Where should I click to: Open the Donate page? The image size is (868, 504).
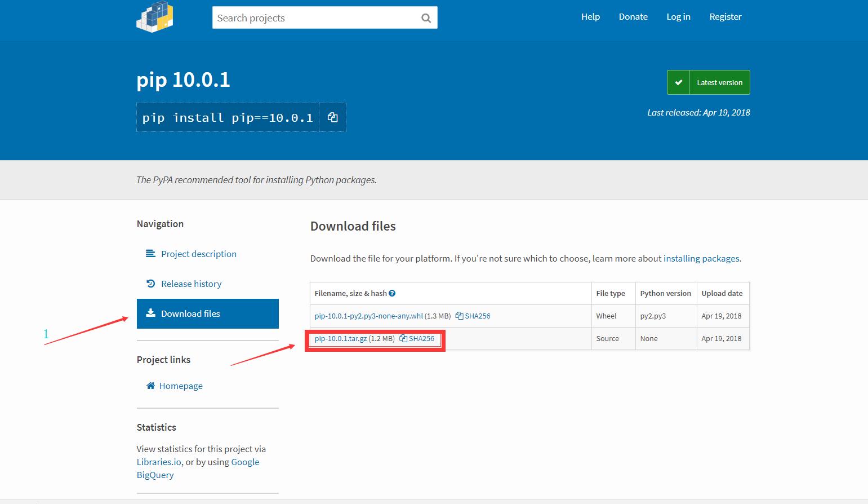633,17
